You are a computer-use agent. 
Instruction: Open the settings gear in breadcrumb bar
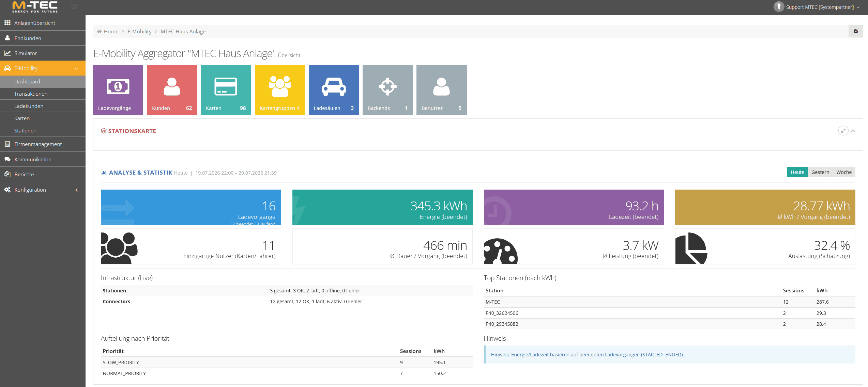point(856,31)
